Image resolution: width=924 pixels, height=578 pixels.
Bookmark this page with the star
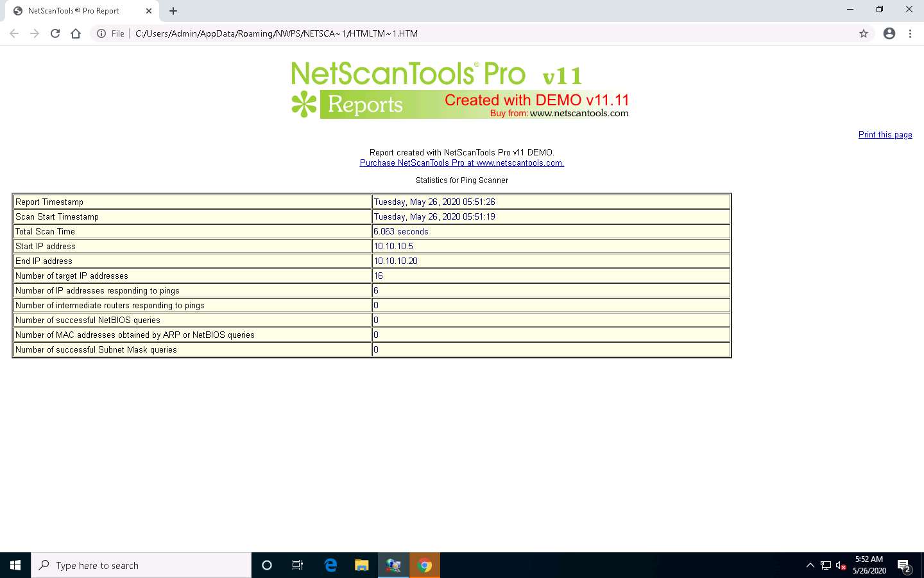point(864,33)
